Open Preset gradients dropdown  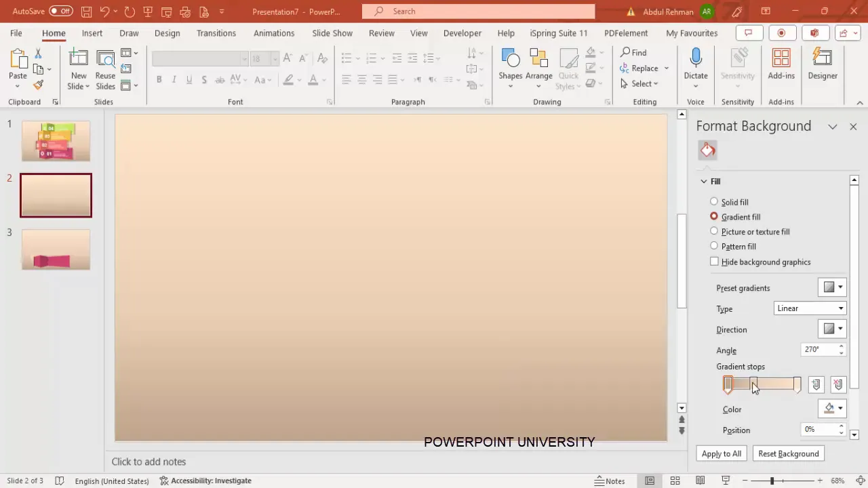point(832,287)
